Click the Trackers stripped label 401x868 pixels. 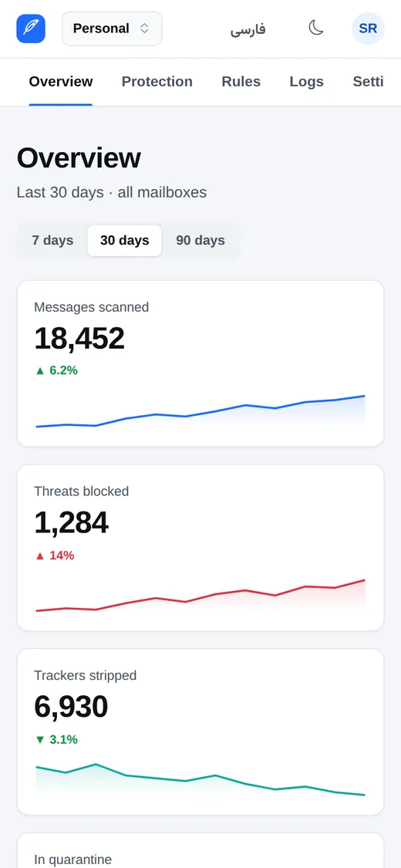(85, 675)
